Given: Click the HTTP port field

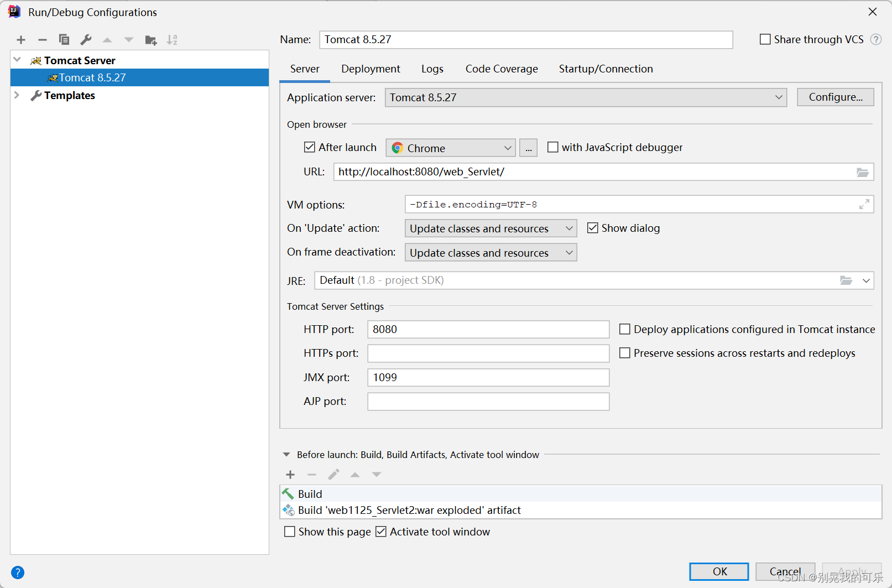Looking at the screenshot, I should click(x=488, y=329).
